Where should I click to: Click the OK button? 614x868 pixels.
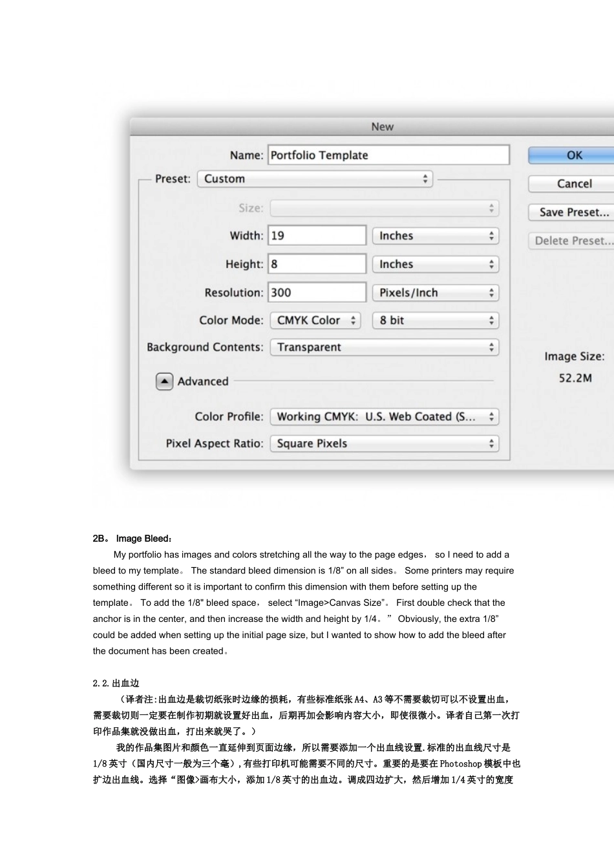pyautogui.click(x=573, y=156)
